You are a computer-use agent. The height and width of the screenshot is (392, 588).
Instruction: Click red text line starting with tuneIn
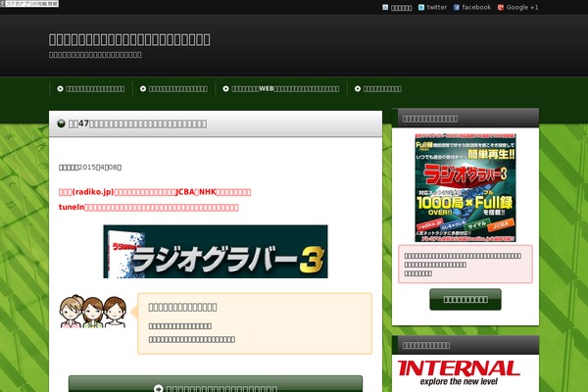[148, 207]
